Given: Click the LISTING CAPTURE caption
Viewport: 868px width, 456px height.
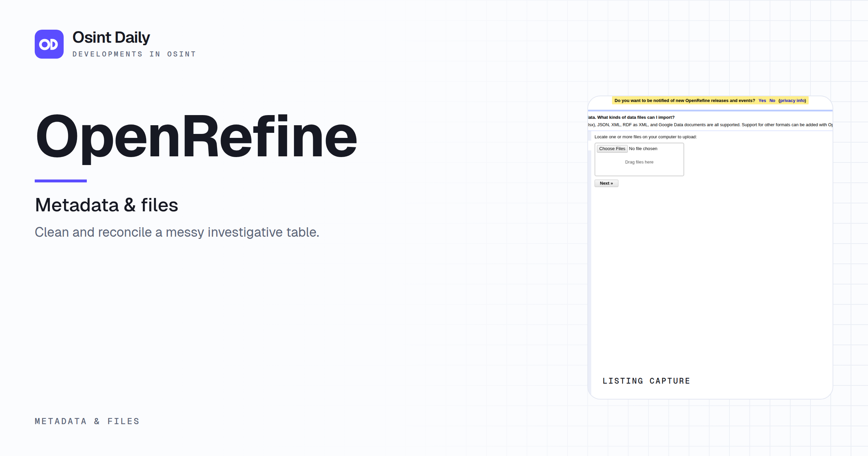Looking at the screenshot, I should coord(646,381).
